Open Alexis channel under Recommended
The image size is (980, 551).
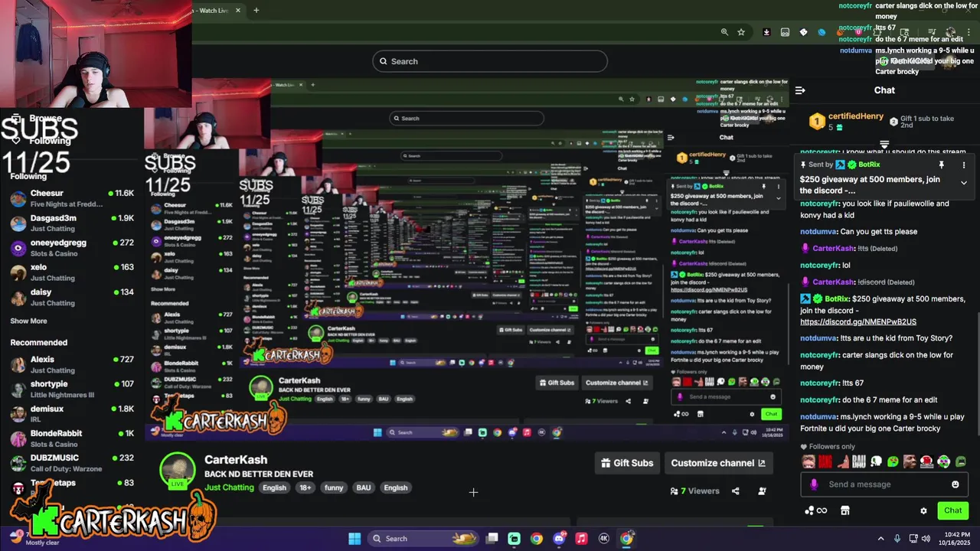coord(73,364)
